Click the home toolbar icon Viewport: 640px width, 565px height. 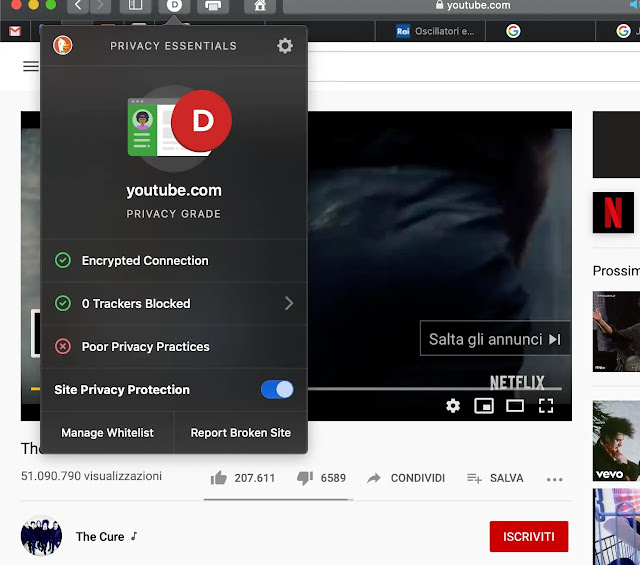pos(260,6)
